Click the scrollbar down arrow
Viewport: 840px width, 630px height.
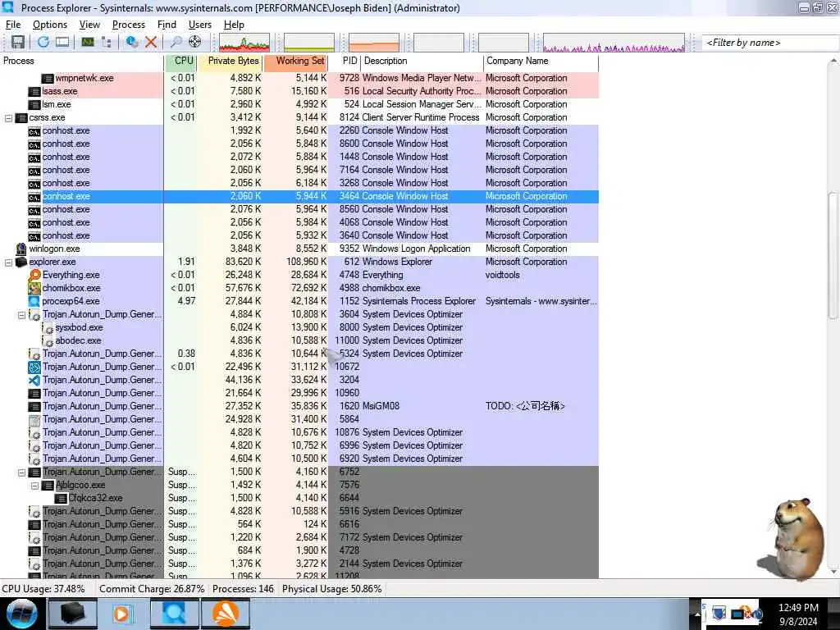833,572
